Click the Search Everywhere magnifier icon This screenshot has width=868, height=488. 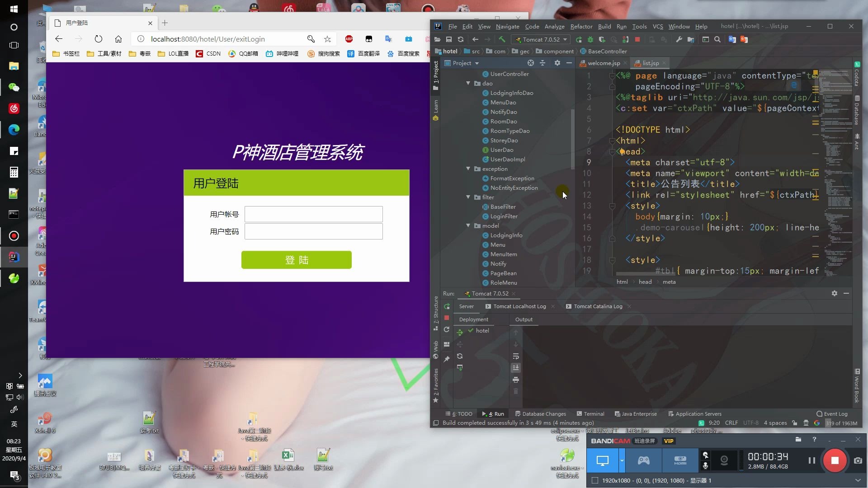coord(717,39)
